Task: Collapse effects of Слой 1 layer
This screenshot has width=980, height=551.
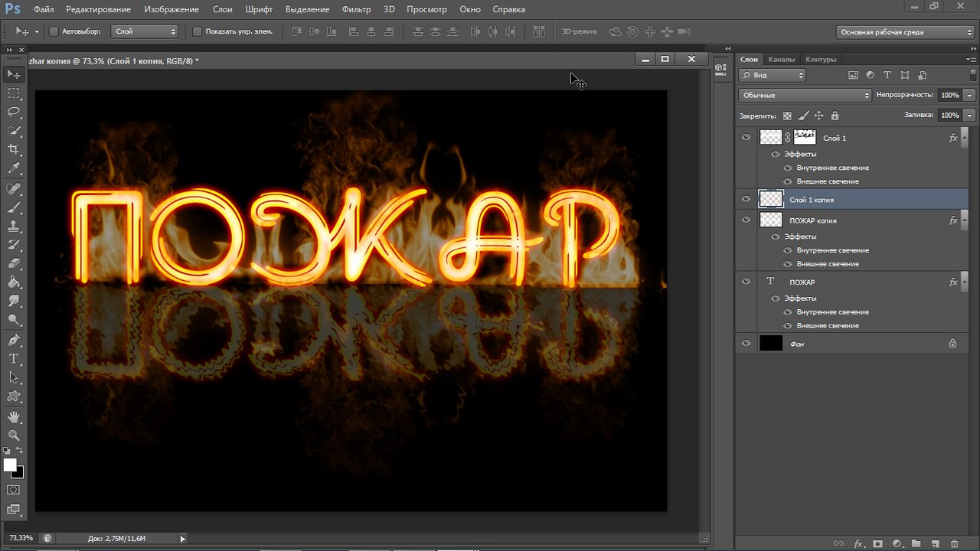Action: [965, 138]
